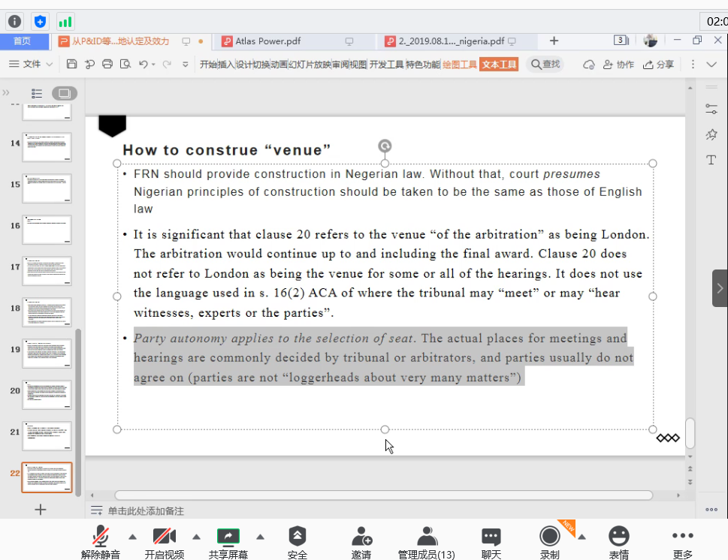This screenshot has height=560, width=728.
Task: Click the 分享 share button
Action: tap(658, 65)
